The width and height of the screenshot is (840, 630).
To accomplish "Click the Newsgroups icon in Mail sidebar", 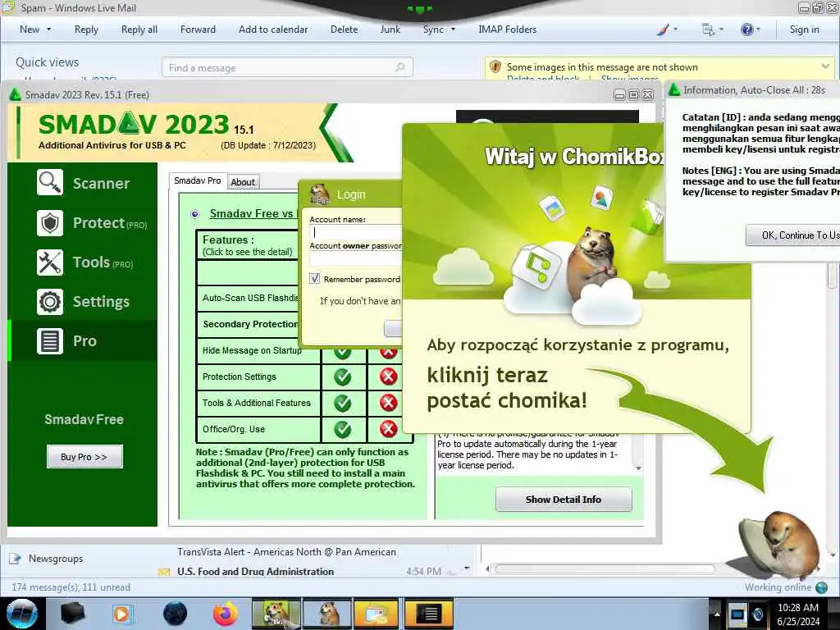I will click(15, 558).
